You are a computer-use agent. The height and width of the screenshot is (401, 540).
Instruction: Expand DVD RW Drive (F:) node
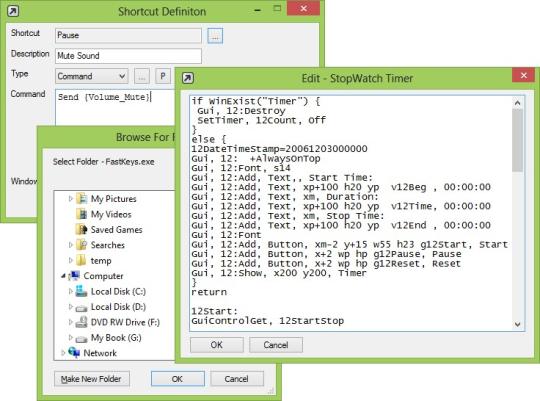(x=71, y=322)
